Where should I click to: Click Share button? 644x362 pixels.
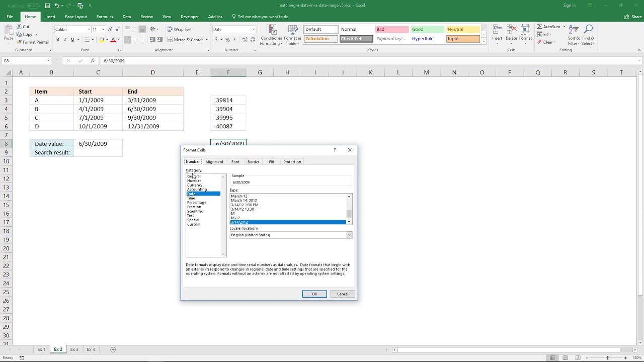633,17
